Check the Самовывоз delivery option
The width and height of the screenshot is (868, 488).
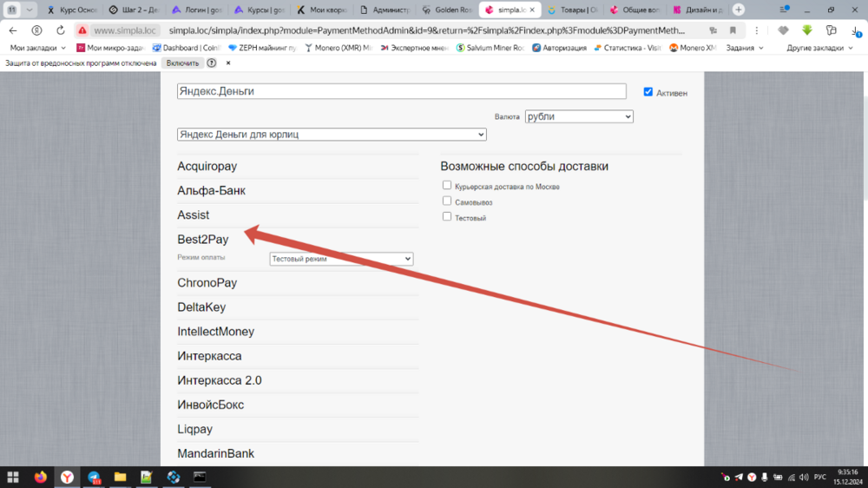click(447, 201)
